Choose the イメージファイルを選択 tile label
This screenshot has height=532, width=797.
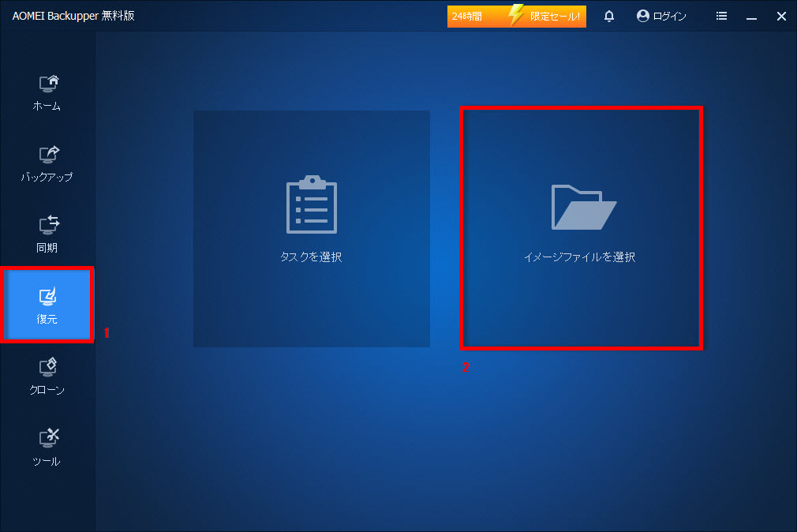click(x=580, y=257)
